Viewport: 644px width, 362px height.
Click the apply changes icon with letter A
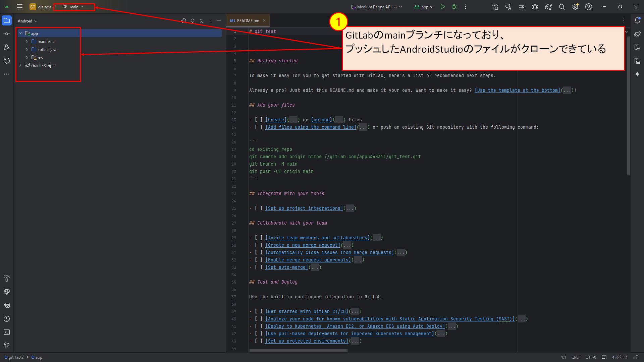pos(508,7)
